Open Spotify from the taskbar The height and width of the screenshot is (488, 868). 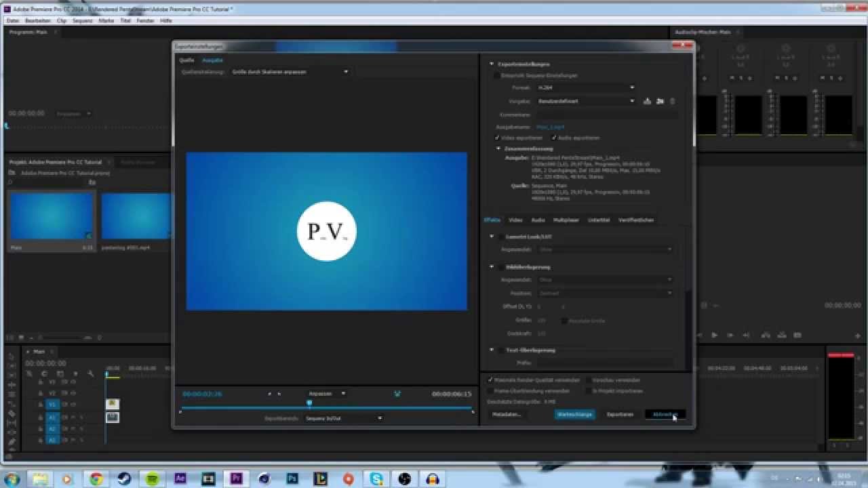(x=153, y=479)
